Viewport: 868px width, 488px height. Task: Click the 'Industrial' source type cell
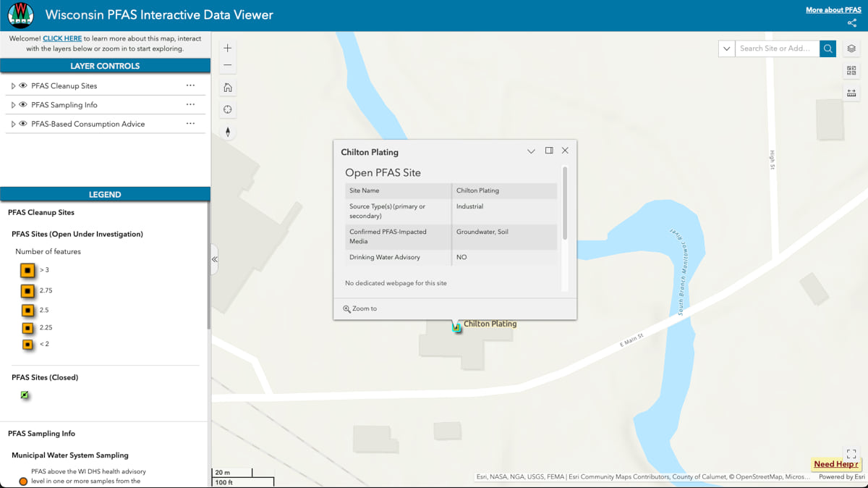(x=504, y=211)
